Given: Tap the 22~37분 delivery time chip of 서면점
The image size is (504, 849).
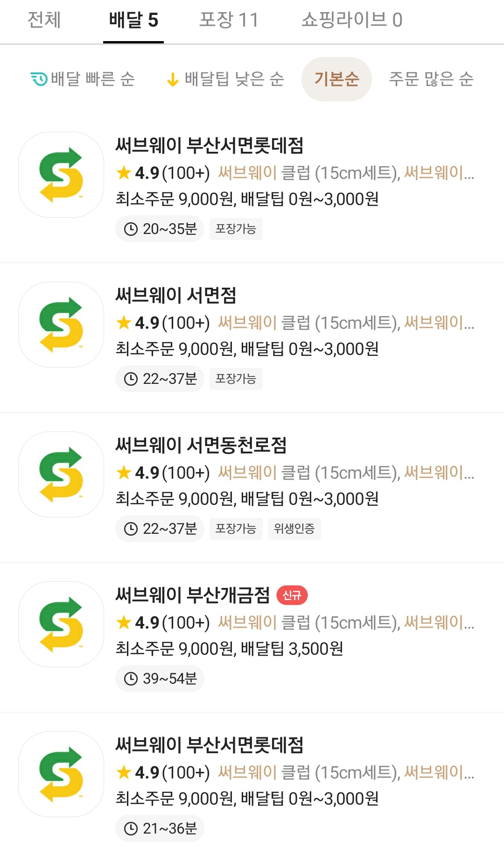Looking at the screenshot, I should [160, 379].
